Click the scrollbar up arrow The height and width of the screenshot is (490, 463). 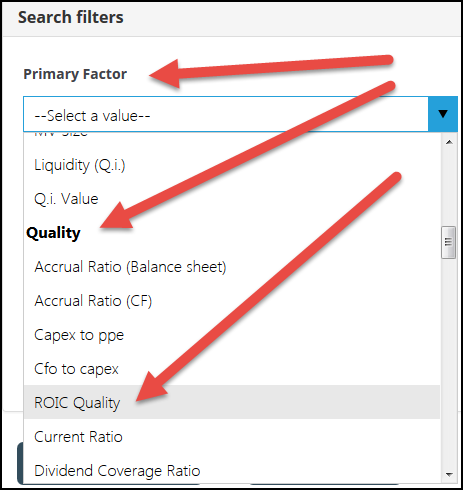click(449, 142)
